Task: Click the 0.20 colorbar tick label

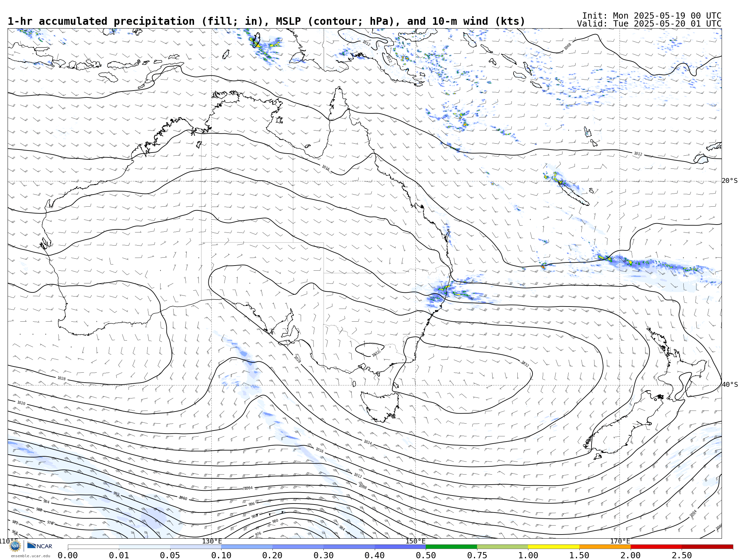Action: [x=272, y=556]
